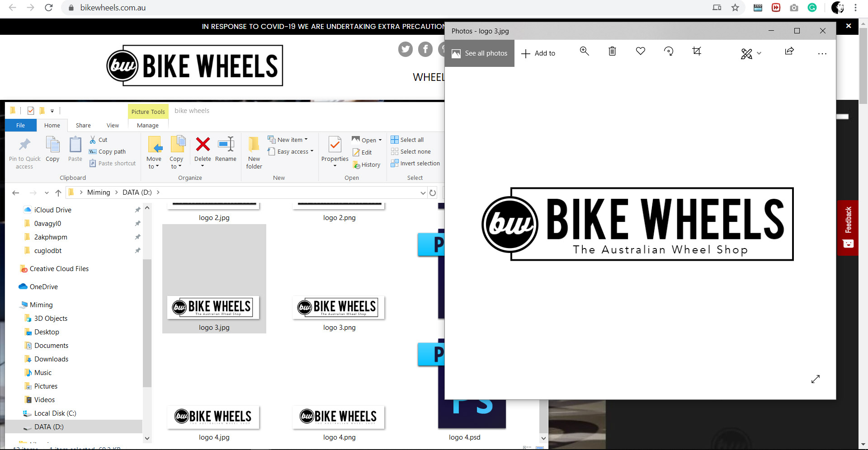Viewport: 868px width, 450px height.
Task: Cut the selected file via ribbon
Action: [98, 140]
